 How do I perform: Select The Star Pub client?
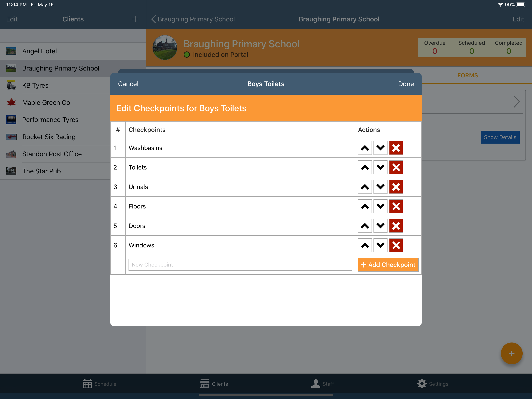tap(55, 171)
